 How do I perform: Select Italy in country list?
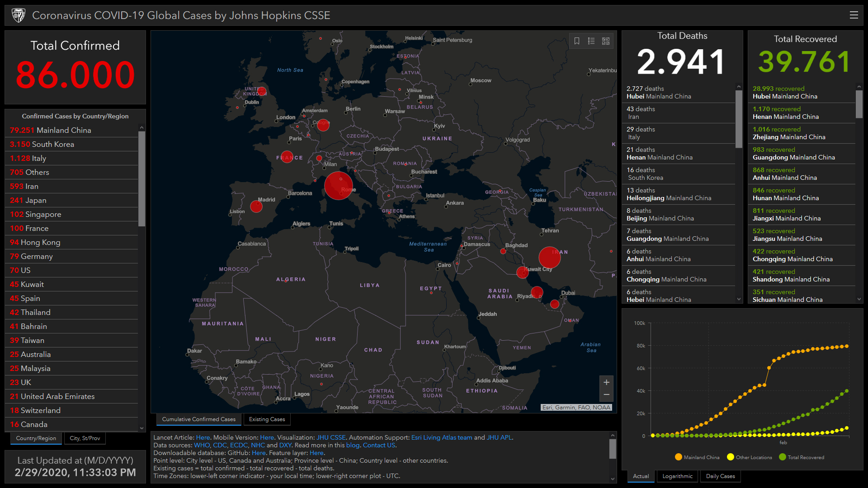tap(71, 158)
